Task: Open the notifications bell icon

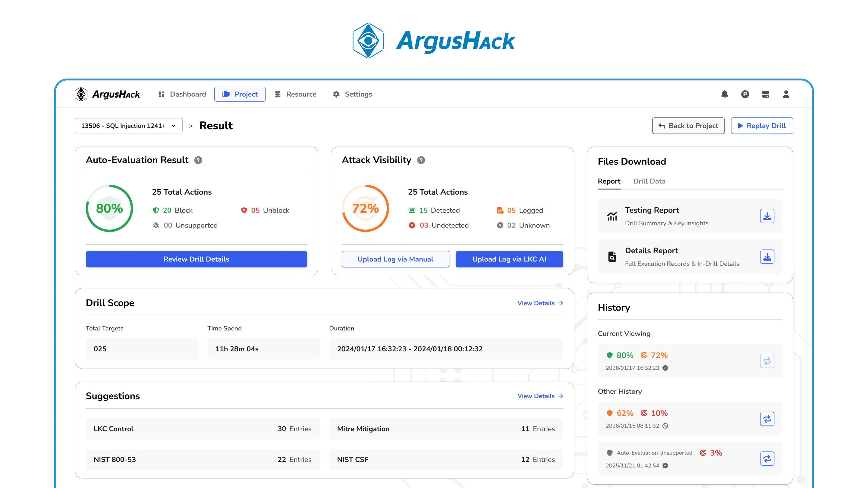Action: (x=725, y=94)
